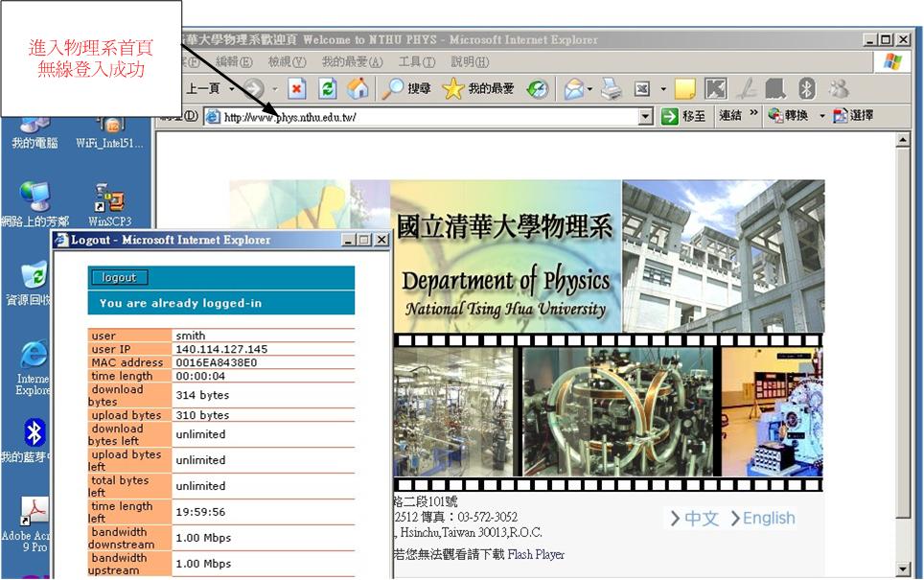Click the Mail envelope icon
Screen dimensions: 924x580
point(573,88)
